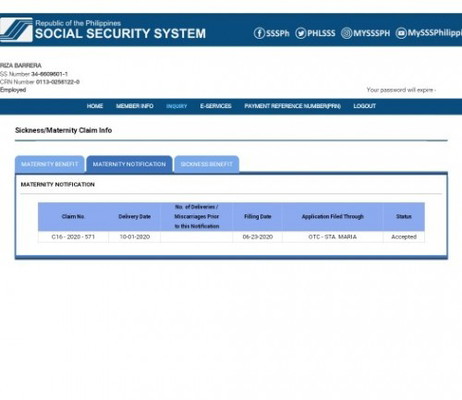
Task: Click the SOCIAL SECURITY SYSTEM title
Action: point(120,34)
